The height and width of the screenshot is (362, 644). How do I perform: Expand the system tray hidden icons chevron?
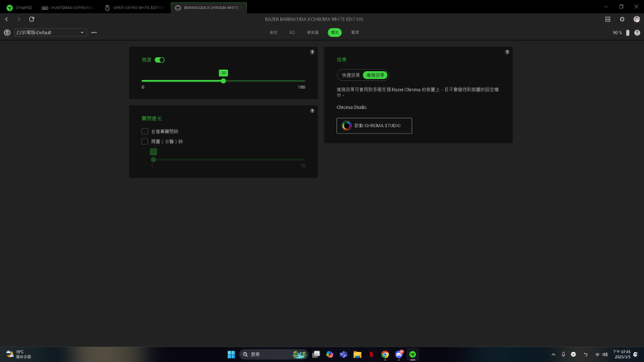553,355
